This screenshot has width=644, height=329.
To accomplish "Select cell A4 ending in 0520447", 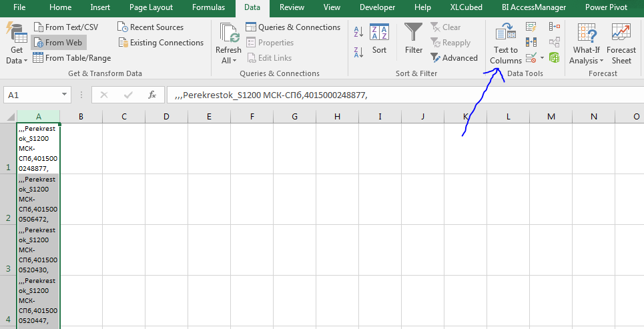I will tap(39, 301).
